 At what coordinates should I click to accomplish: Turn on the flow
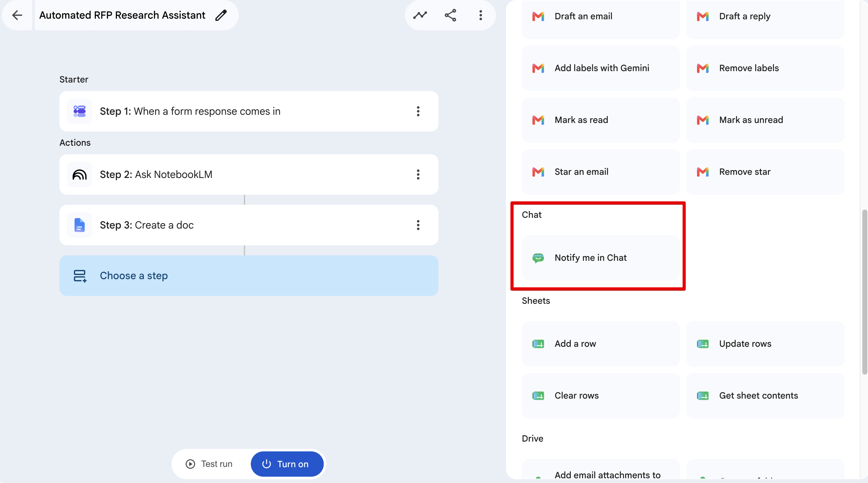click(287, 464)
